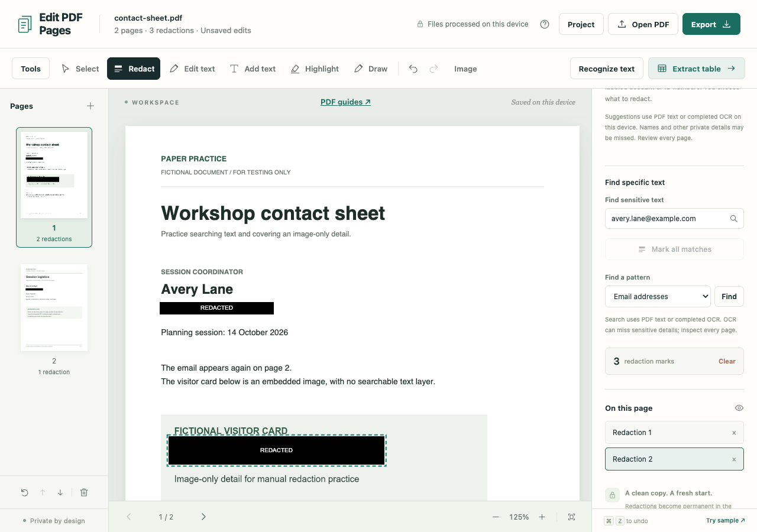Select the Draw tool
The height and width of the screenshot is (532, 757).
pyautogui.click(x=371, y=69)
